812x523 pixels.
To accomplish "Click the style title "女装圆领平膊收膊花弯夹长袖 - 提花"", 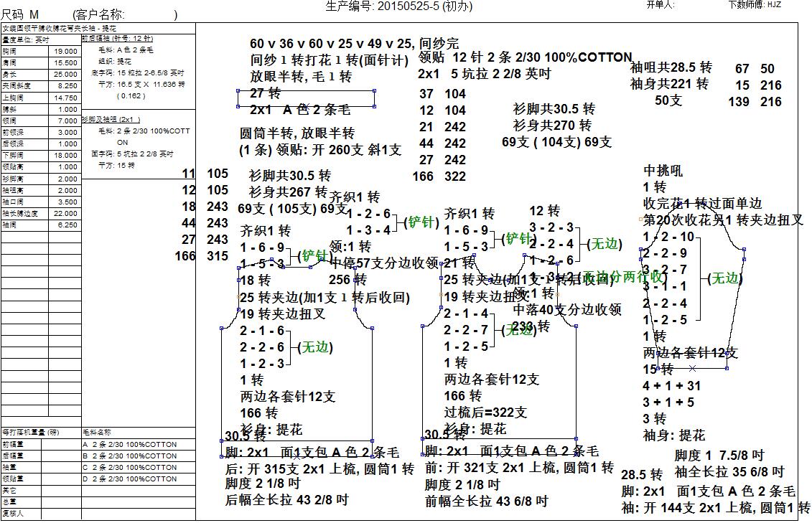I will click(x=59, y=29).
